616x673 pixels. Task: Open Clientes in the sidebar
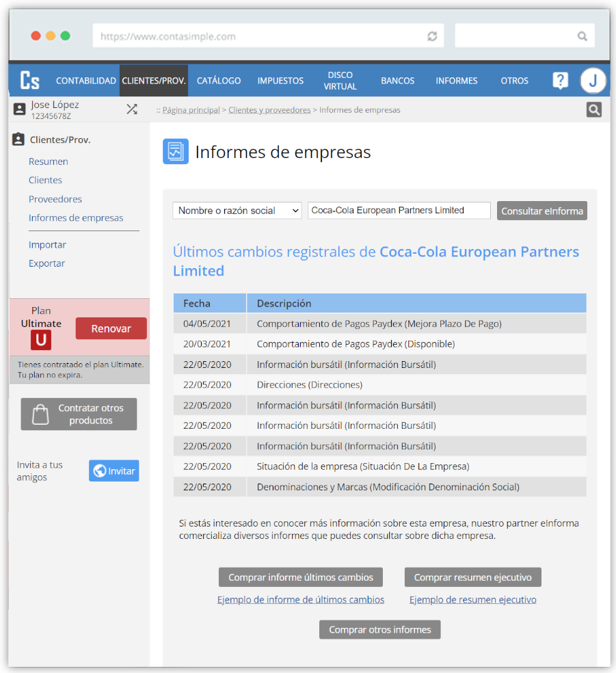[46, 181]
